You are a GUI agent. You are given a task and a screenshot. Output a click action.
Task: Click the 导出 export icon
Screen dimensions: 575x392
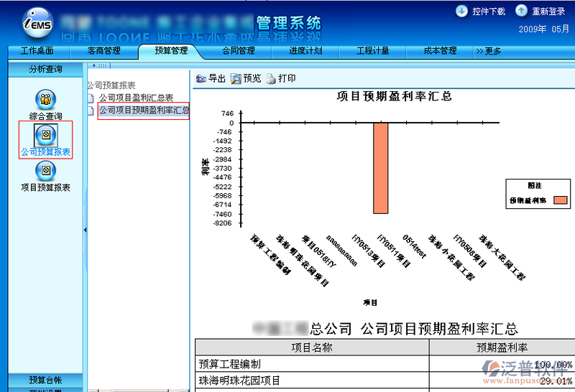tap(201, 79)
